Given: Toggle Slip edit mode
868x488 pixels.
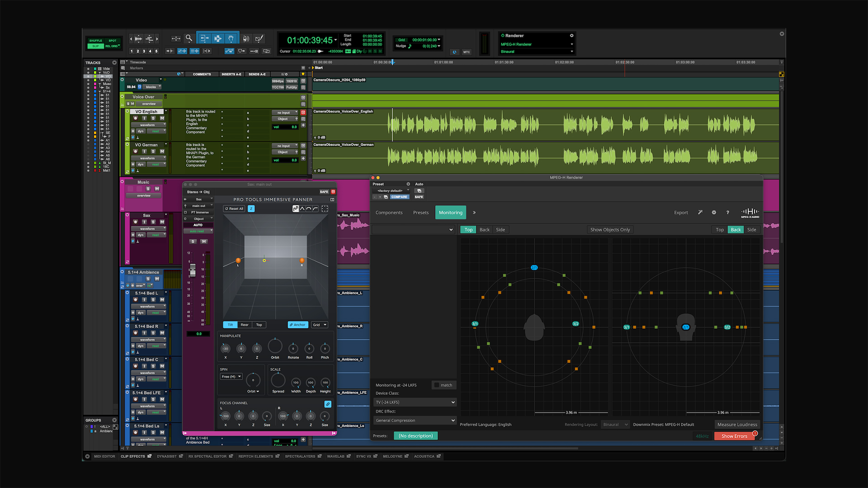Looking at the screenshot, I should (96, 46).
